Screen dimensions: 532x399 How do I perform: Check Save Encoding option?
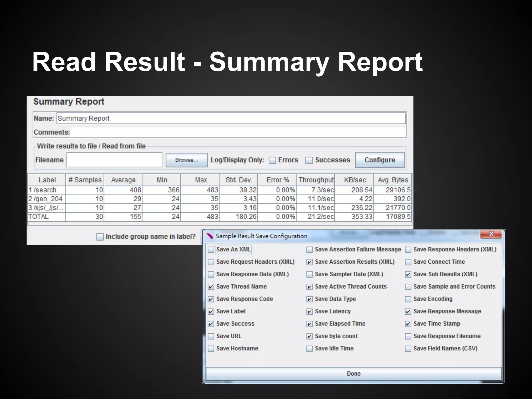coord(408,299)
